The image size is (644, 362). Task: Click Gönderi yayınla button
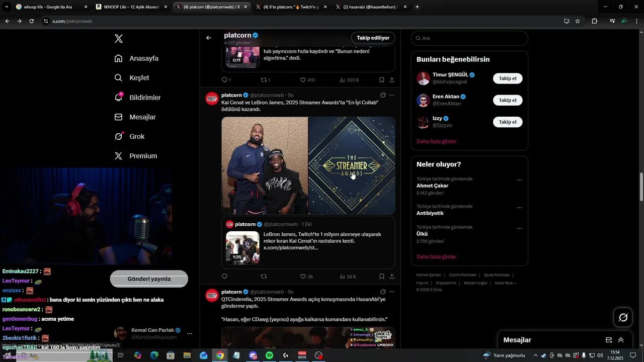(149, 279)
